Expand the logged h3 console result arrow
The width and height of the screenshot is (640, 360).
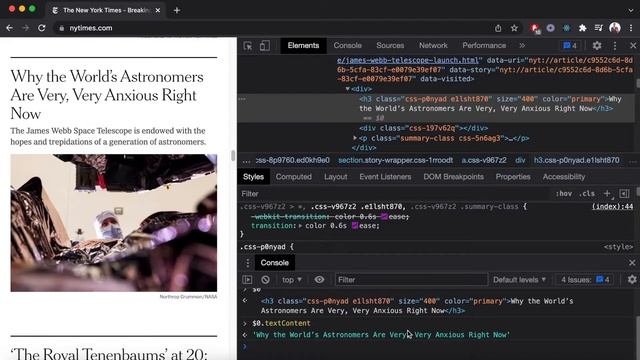coord(244,301)
